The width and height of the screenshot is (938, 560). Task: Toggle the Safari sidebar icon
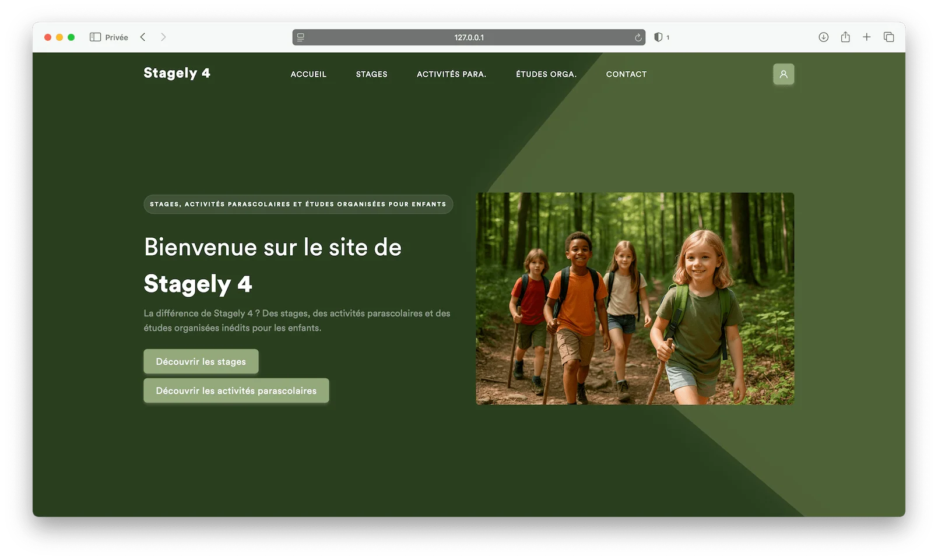click(95, 37)
